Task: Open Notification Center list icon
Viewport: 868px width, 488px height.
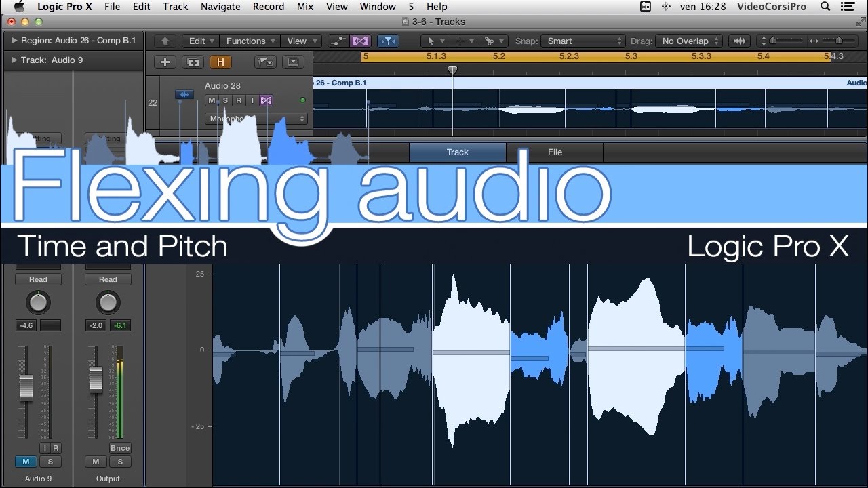Action: (849, 7)
